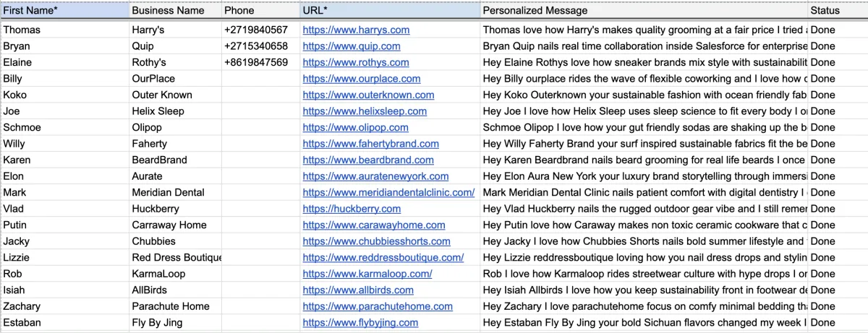Image resolution: width=868 pixels, height=333 pixels.
Task: Select the cell containing Elon
Action: click(64, 176)
